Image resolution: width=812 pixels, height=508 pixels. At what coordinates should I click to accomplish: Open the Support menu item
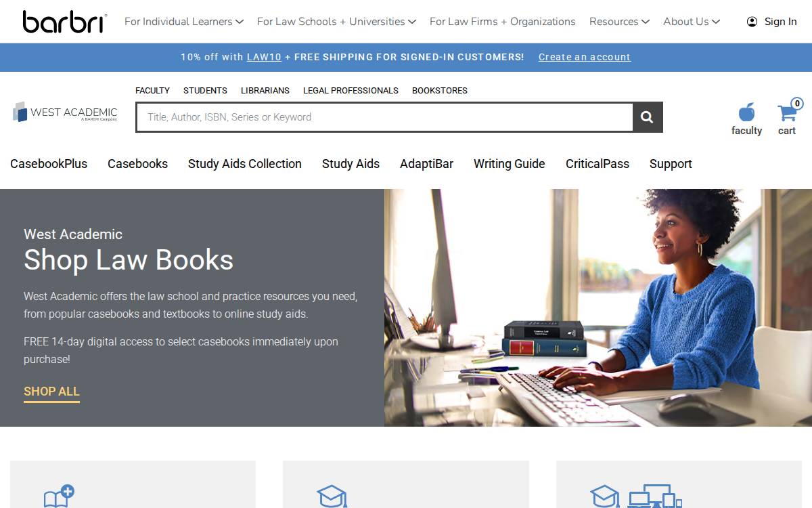point(671,164)
